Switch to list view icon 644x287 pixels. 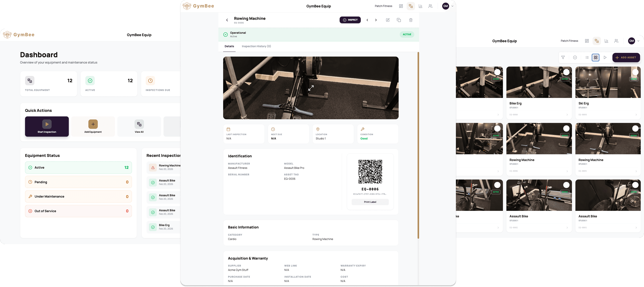587,57
